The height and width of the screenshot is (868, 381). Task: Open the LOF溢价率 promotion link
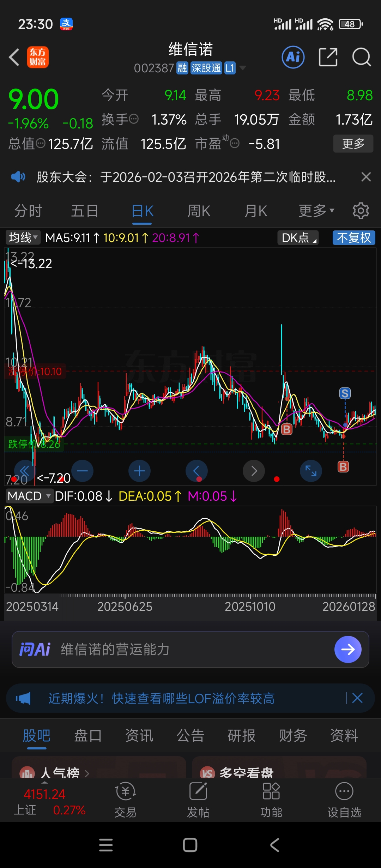(161, 698)
